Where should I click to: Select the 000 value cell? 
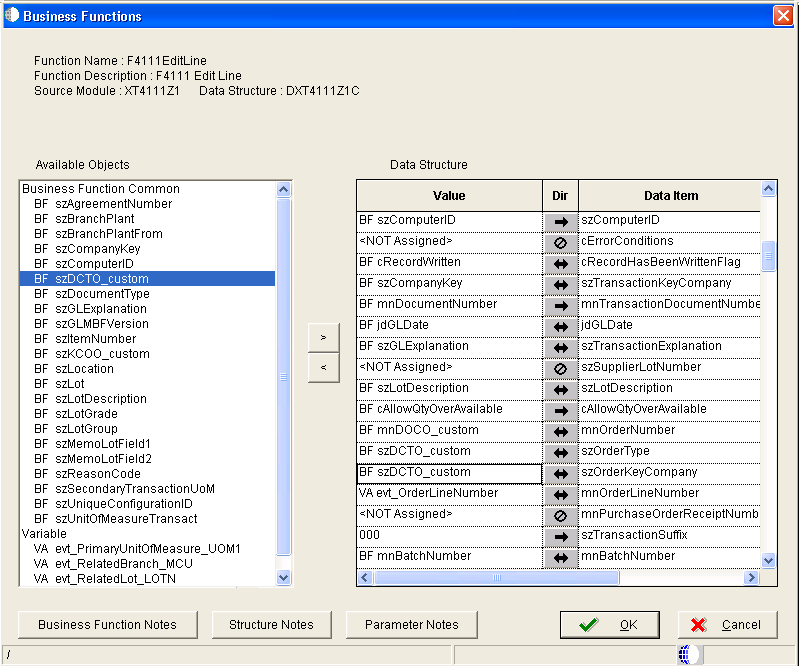tap(449, 535)
